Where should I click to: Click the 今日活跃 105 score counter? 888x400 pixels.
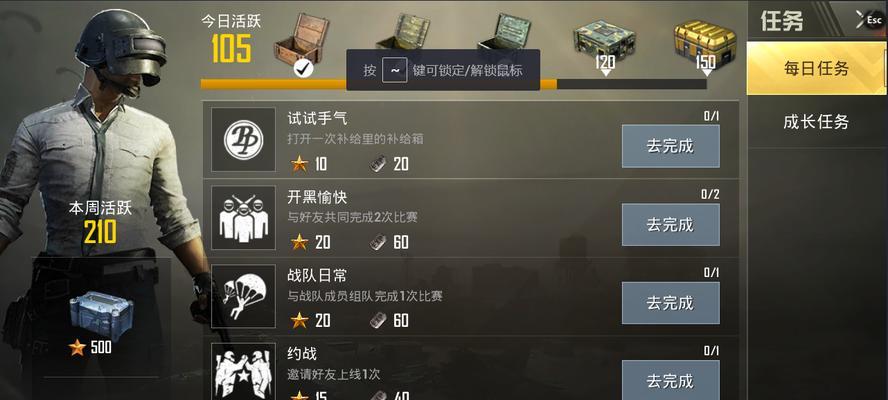[231, 39]
